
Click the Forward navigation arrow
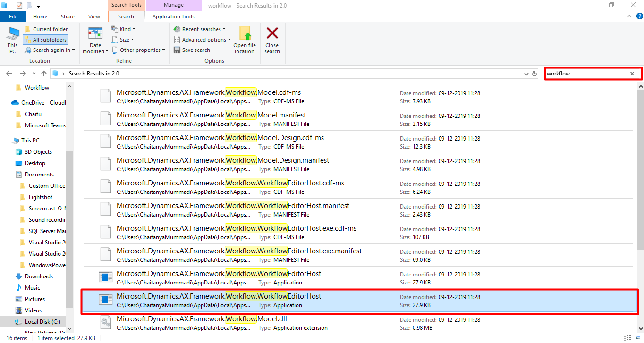(x=23, y=74)
